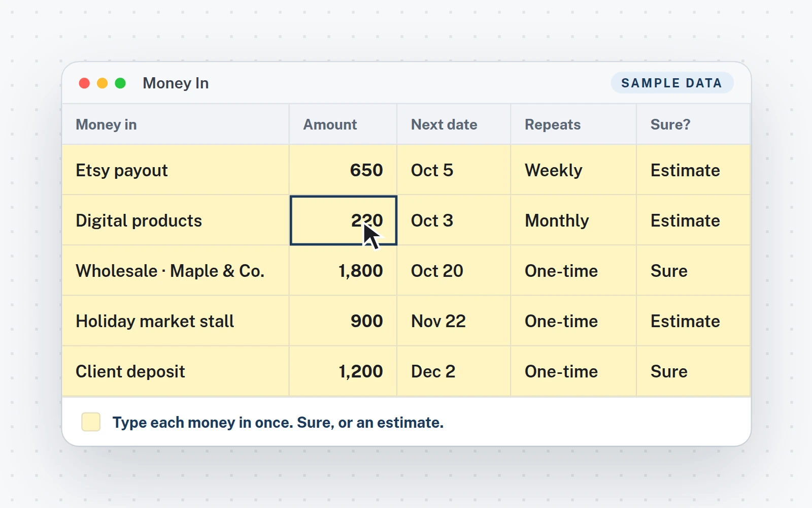
Task: Click 'One-time' in the Wholesale row
Action: click(573, 271)
